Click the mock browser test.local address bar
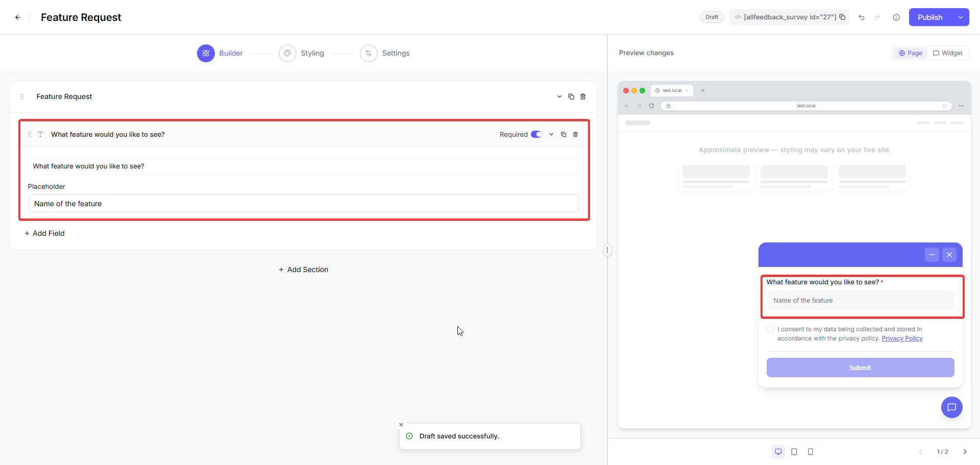 [806, 106]
